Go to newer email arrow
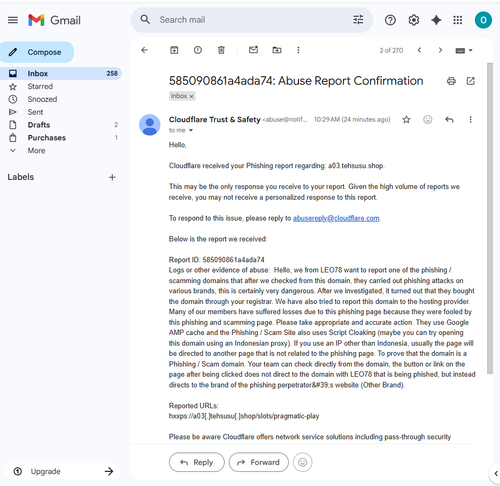500x486 pixels. (x=419, y=50)
